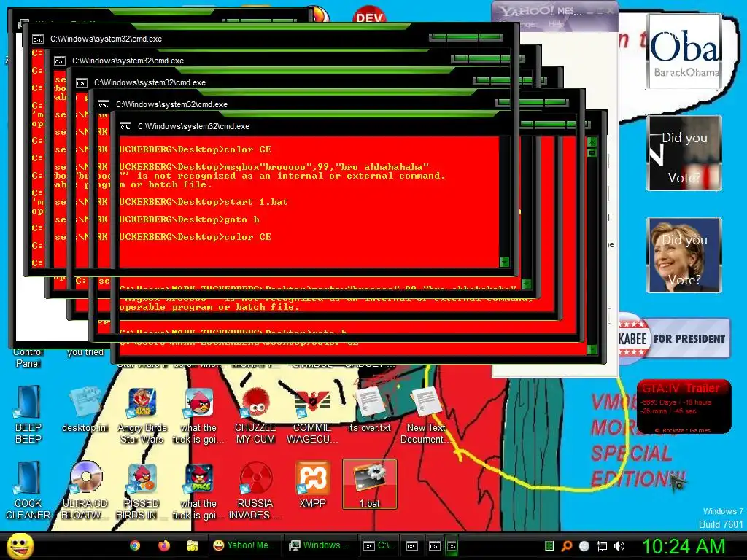Screen dimensions: 747x560
Task: Click the 10:24 AM taskbar clock
Action: point(684,546)
